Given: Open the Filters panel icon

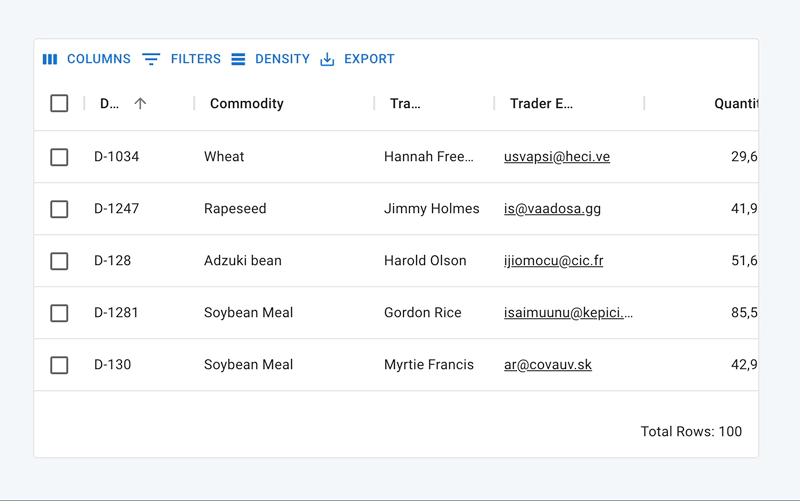Looking at the screenshot, I should coord(151,60).
